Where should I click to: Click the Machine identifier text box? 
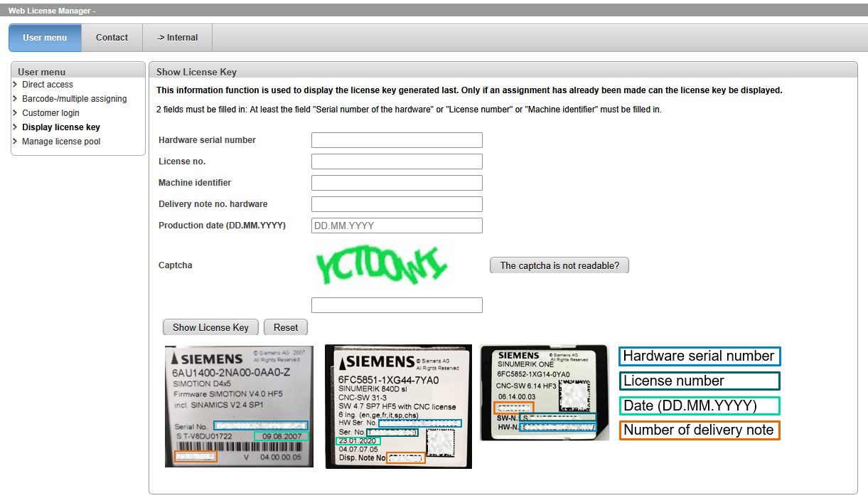pyautogui.click(x=397, y=183)
